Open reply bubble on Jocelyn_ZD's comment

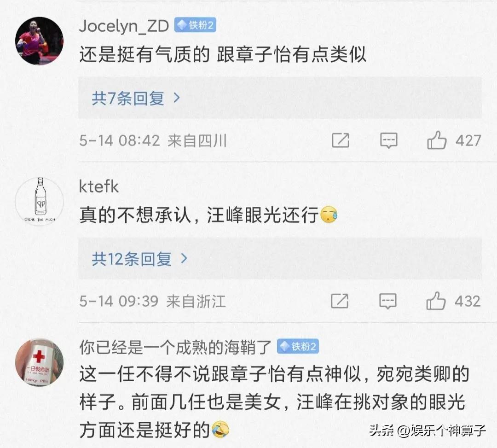(x=388, y=141)
